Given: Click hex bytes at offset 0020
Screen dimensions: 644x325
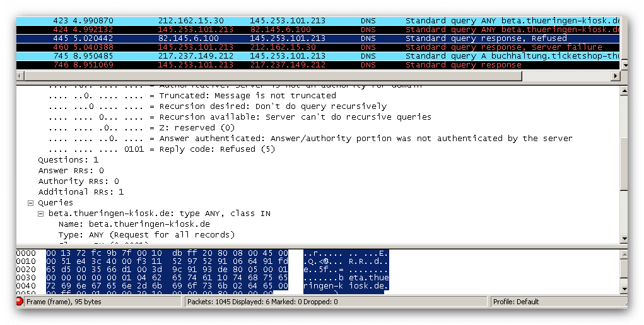Looking at the screenshot, I should tap(167, 270).
